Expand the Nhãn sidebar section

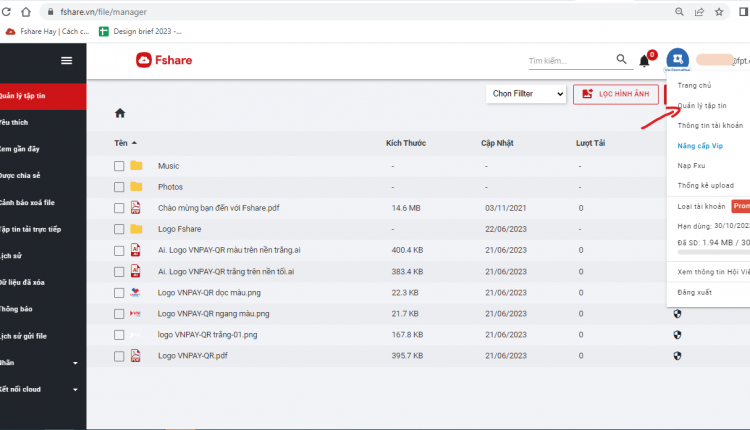click(76, 363)
